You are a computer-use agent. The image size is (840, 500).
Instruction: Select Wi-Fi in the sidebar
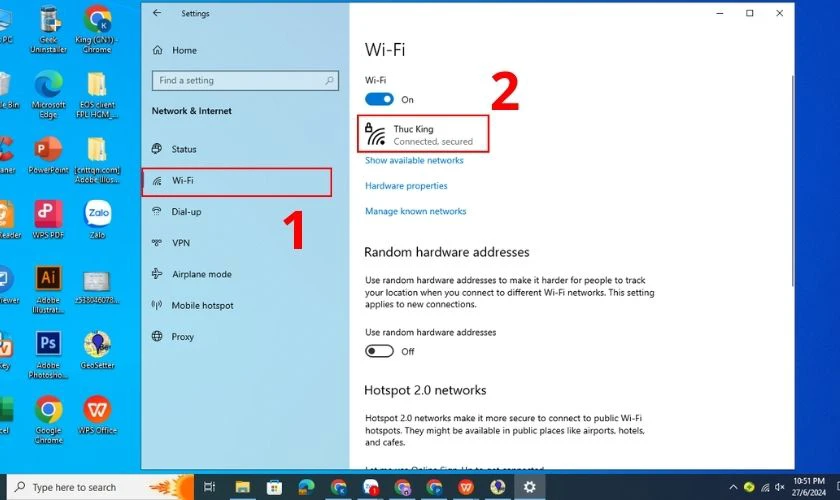coord(236,182)
